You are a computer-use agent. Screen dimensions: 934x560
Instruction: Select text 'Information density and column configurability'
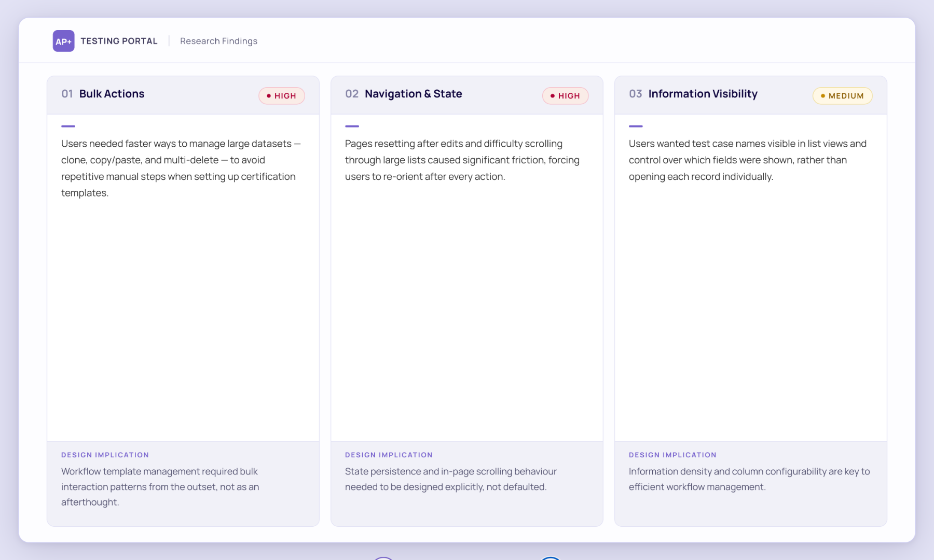pyautogui.click(x=727, y=471)
